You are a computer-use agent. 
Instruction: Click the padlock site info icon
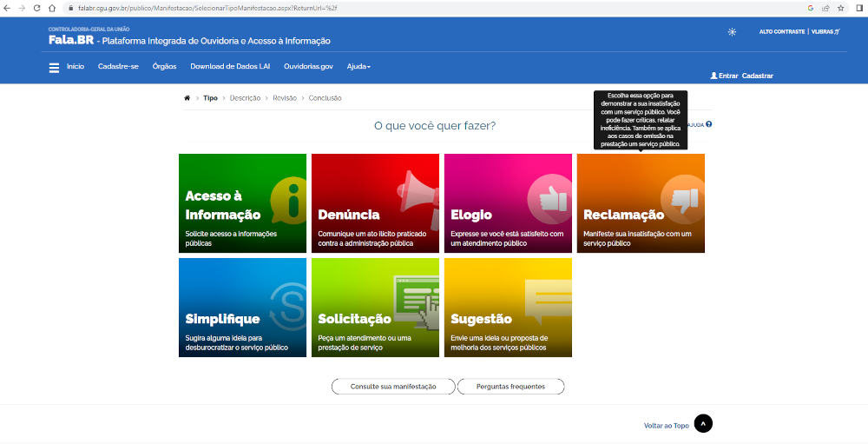(x=71, y=8)
